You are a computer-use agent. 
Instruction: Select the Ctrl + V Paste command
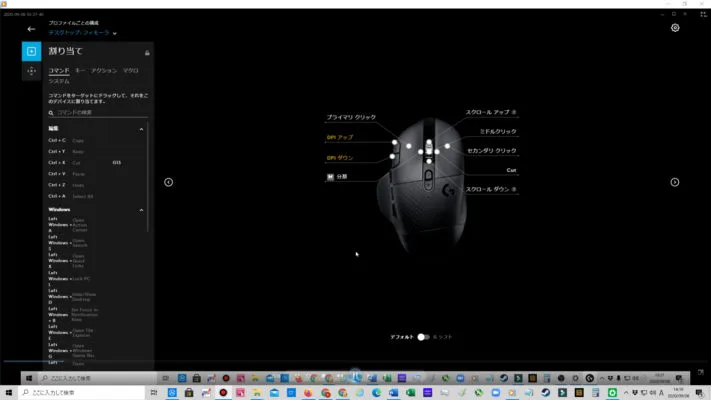coord(95,174)
